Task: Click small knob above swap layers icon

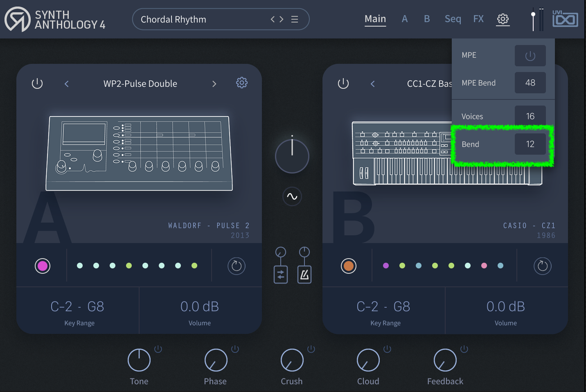Action: click(281, 252)
